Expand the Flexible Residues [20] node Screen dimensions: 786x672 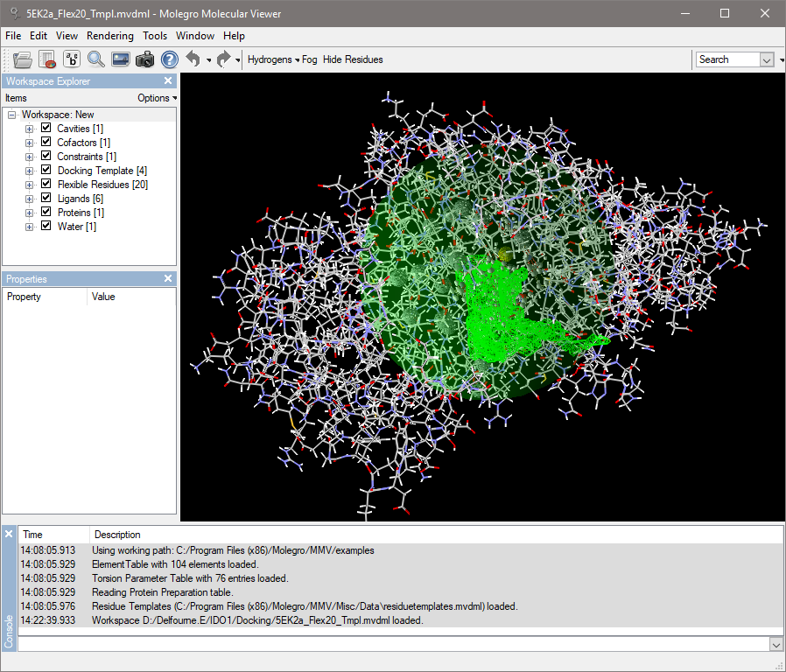[x=30, y=185]
